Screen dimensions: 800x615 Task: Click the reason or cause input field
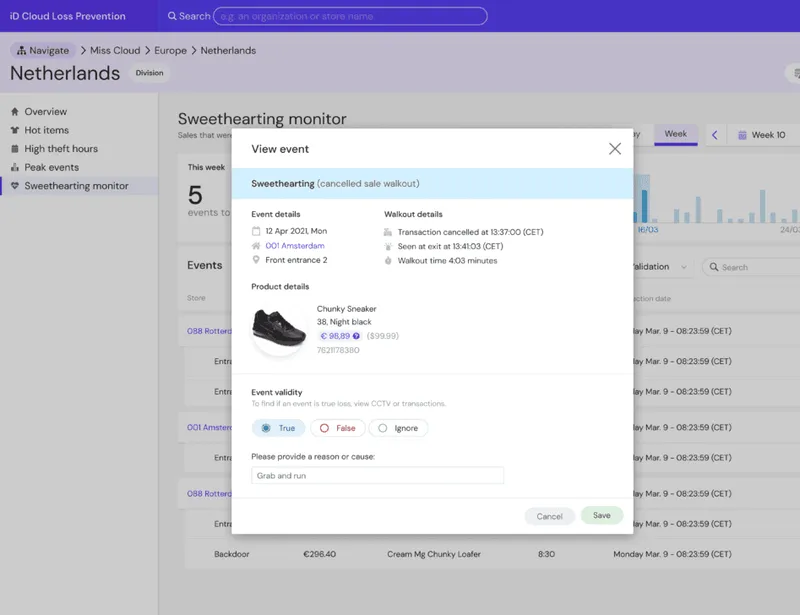coord(377,475)
